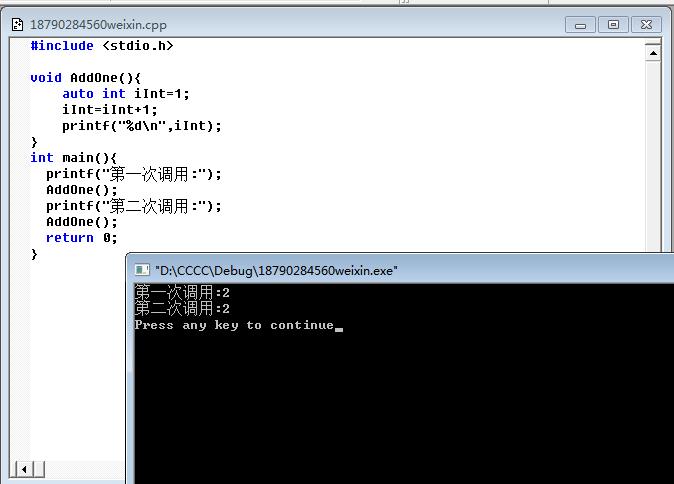Click the first AddOne(); call in main
Image resolution: width=674 pixels, height=484 pixels.
[x=82, y=190]
